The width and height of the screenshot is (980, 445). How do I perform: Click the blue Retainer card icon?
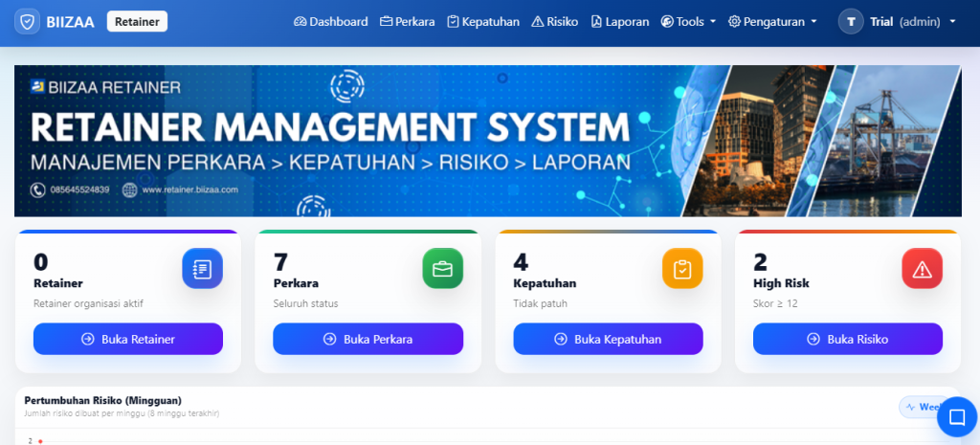pyautogui.click(x=202, y=269)
